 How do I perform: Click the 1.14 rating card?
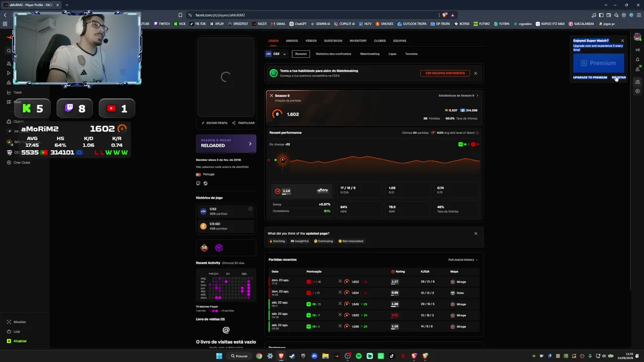[302, 191]
